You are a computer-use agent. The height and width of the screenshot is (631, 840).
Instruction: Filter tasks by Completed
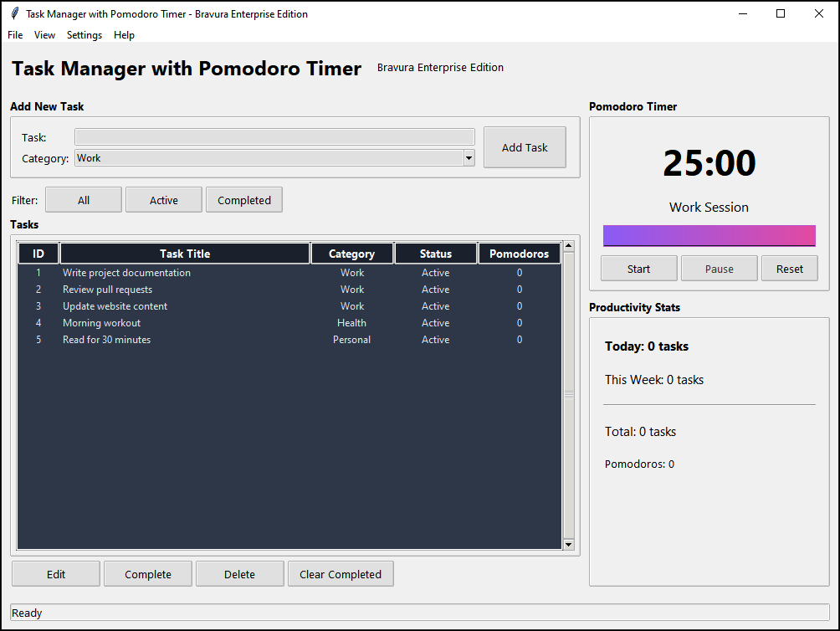pos(243,199)
